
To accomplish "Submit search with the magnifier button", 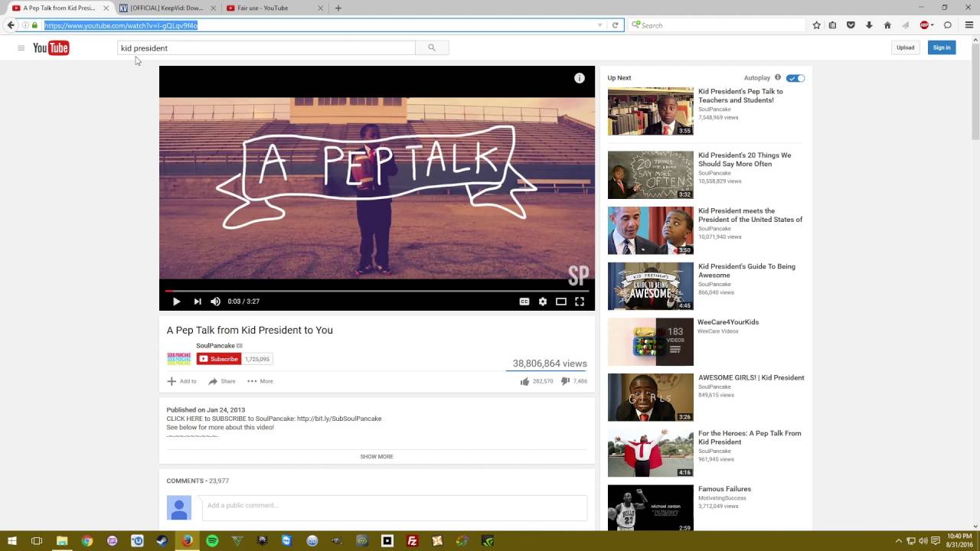I will (432, 47).
